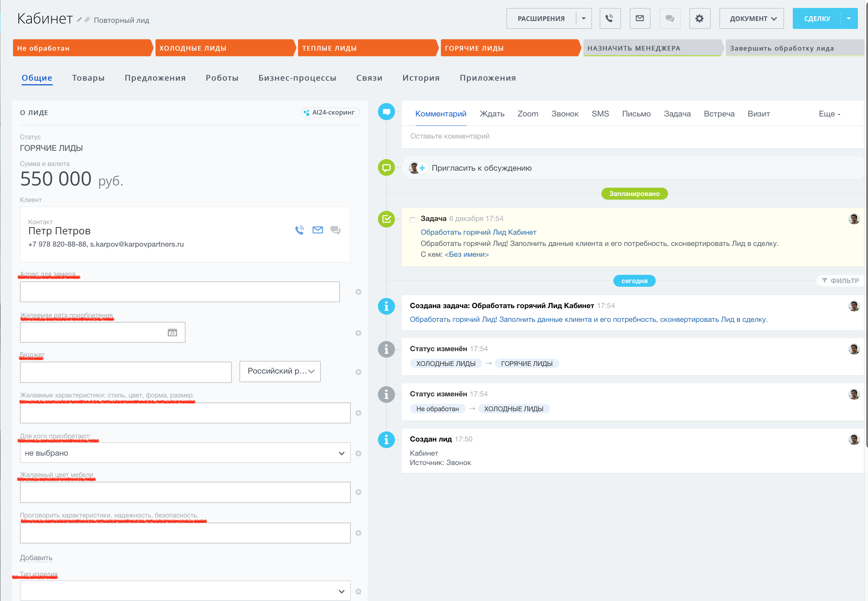The image size is (868, 601).
Task: Open currency dropdown Российский рубль
Action: (x=280, y=371)
